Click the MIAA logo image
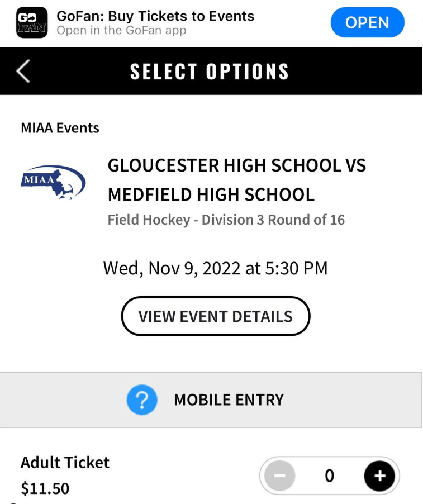The image size is (423, 504). (53, 182)
